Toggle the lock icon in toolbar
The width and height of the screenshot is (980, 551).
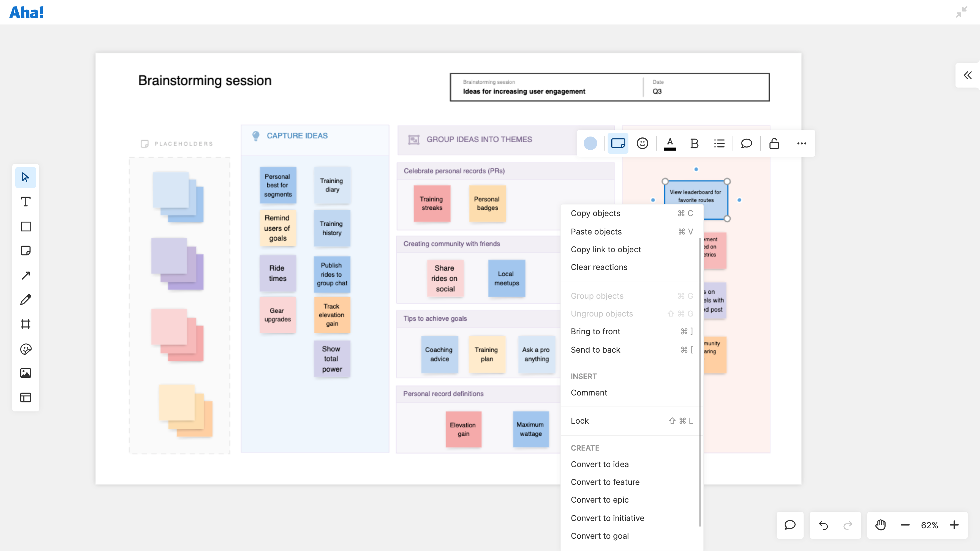click(x=774, y=143)
